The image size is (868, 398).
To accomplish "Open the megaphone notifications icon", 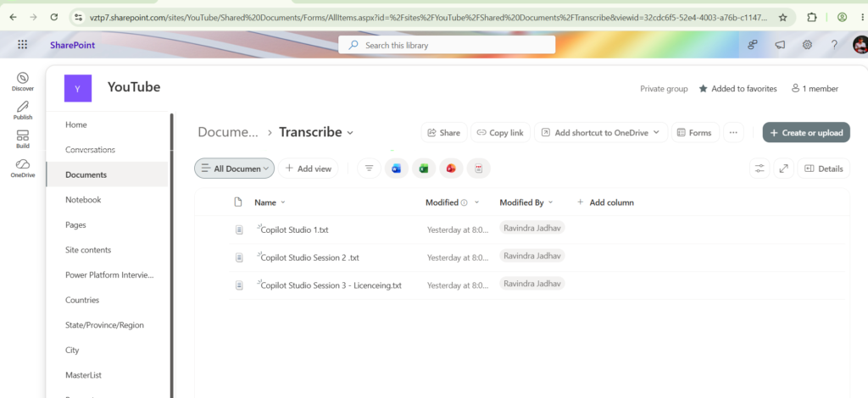I will pos(780,45).
